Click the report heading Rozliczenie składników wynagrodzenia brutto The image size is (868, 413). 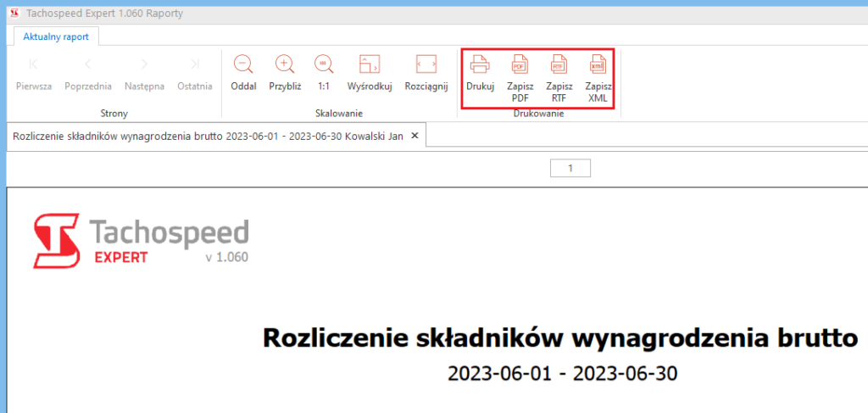[x=561, y=338]
